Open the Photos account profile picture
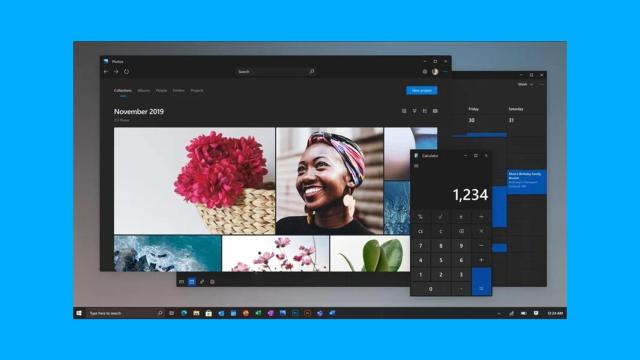The height and width of the screenshot is (360, 640). tap(435, 71)
